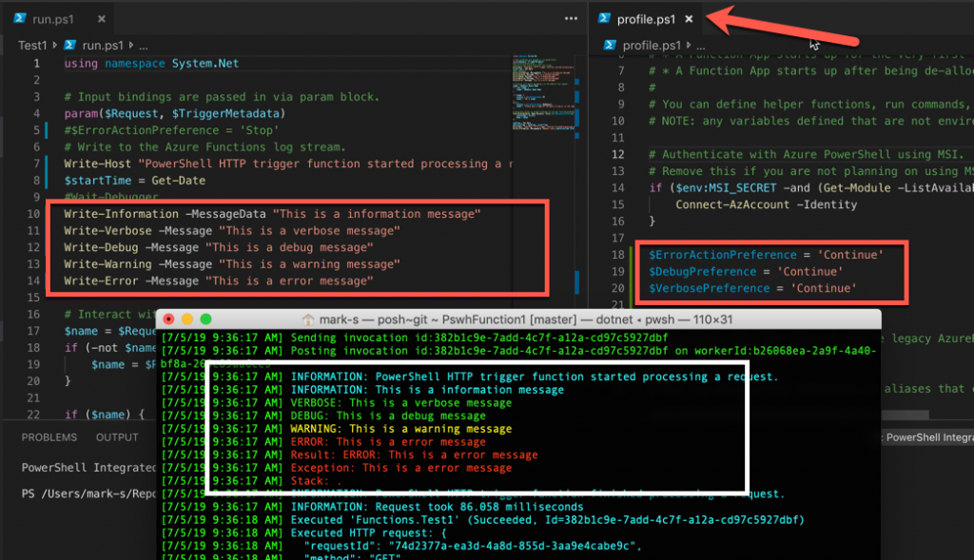Expand breadcrumb ellipsis after profile.ps1
This screenshot has width=974, height=560.
click(x=701, y=46)
